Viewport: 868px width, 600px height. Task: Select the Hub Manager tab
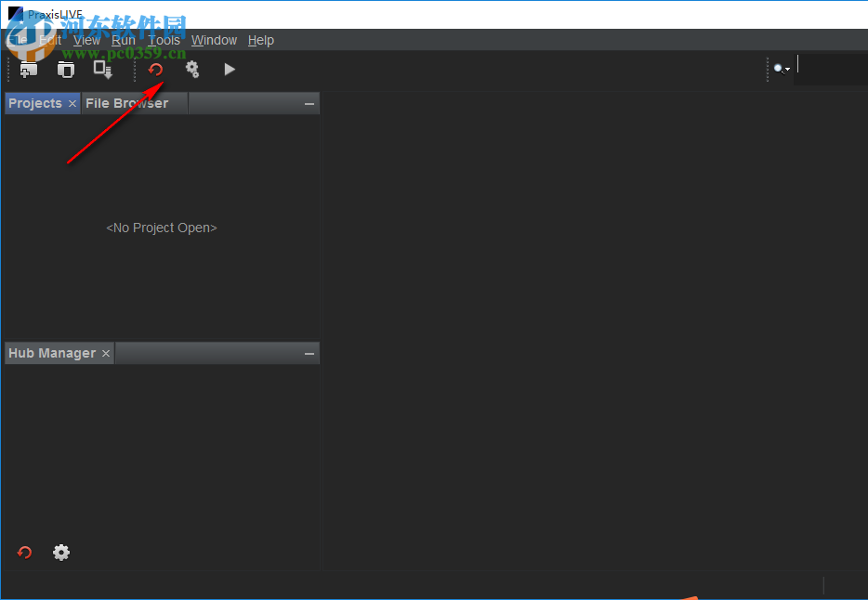pos(51,353)
